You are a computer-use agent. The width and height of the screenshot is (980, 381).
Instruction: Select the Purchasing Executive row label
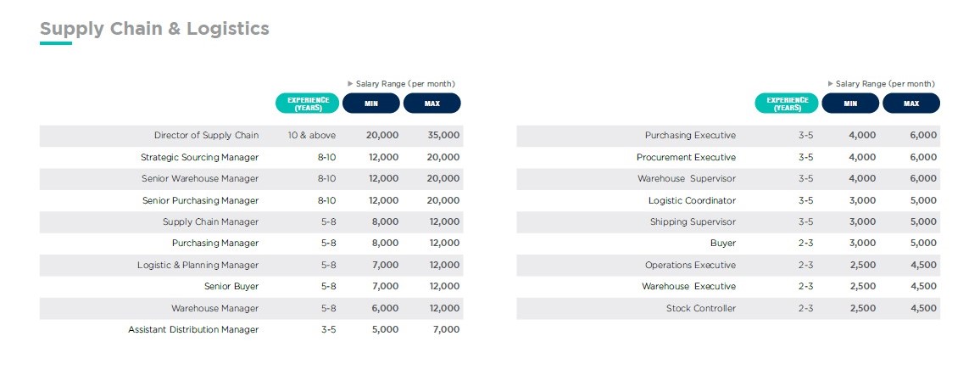tap(690, 136)
